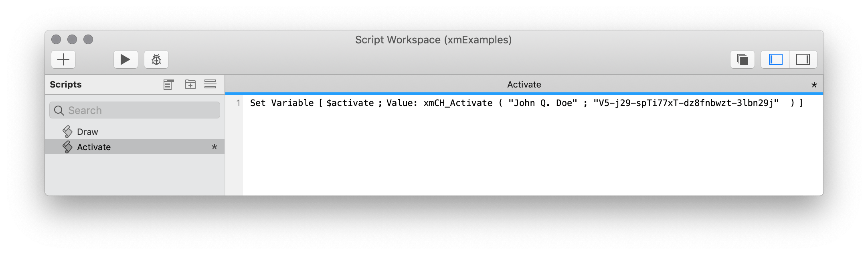Open the Draw script from the sidebar
The width and height of the screenshot is (868, 263).
(88, 131)
